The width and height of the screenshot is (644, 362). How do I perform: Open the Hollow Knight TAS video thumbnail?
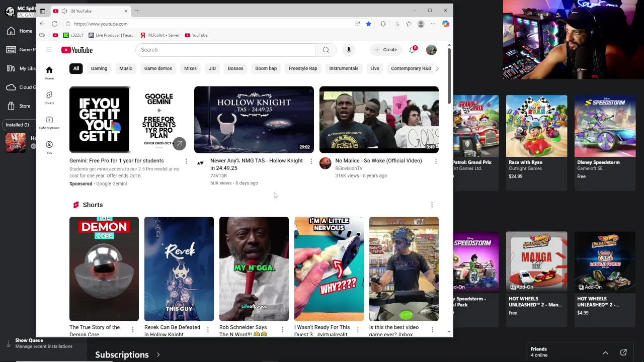(254, 120)
